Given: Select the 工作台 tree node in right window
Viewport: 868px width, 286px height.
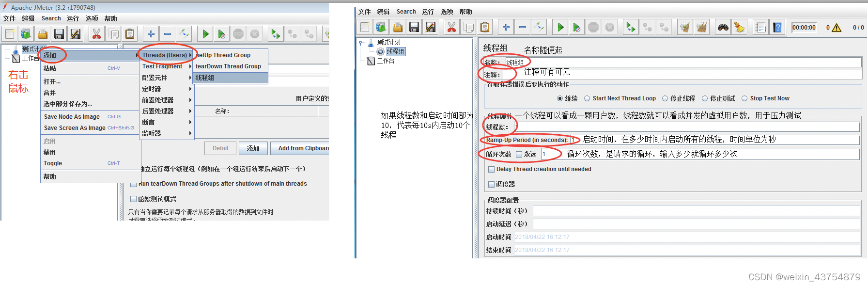Looking at the screenshot, I should coord(386,61).
